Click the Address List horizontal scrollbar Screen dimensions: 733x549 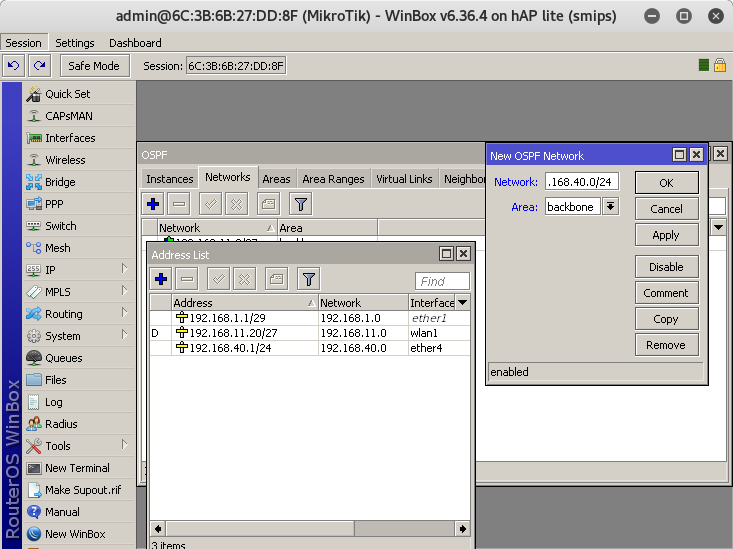310,528
